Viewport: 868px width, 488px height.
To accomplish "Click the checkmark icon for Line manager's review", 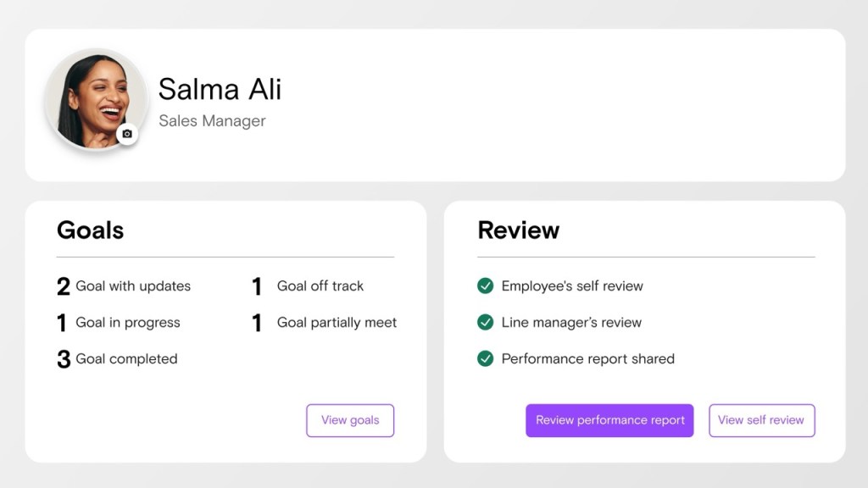I will [x=484, y=323].
